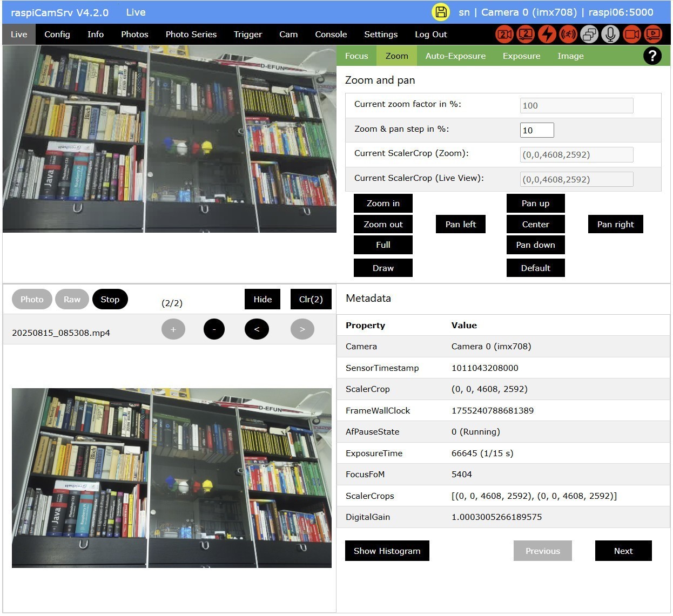673x616 pixels.
Task: Open the Settings menu
Action: coord(381,34)
